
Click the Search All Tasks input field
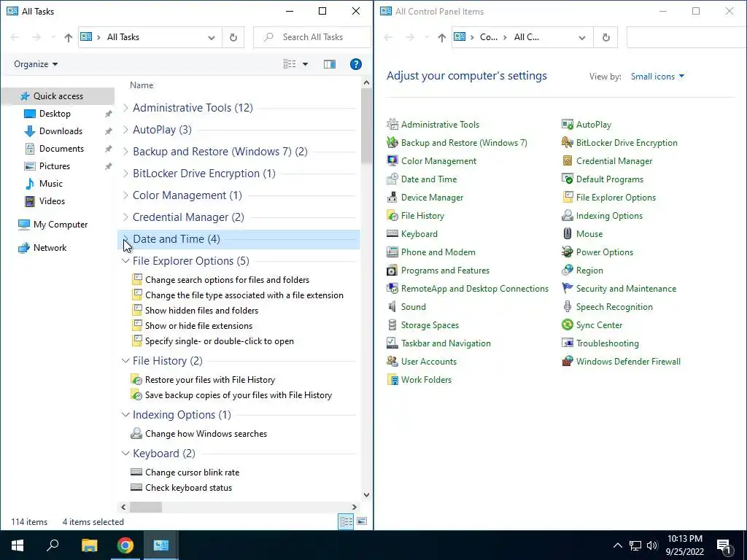[x=312, y=37]
